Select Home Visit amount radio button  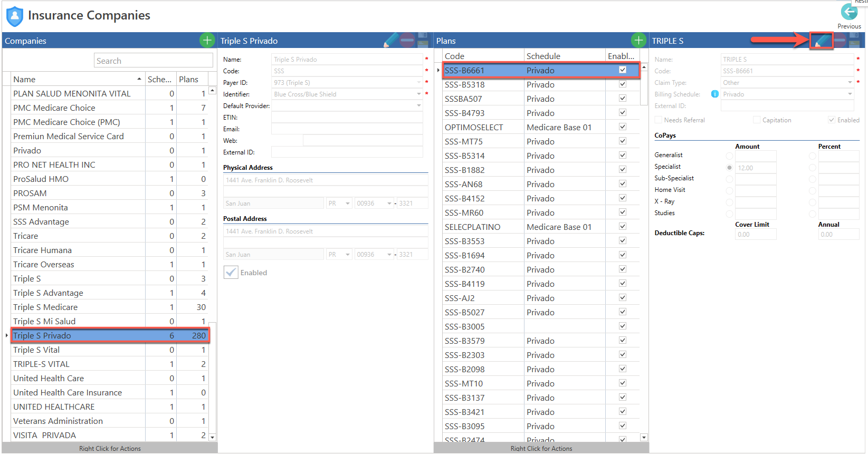click(x=729, y=191)
